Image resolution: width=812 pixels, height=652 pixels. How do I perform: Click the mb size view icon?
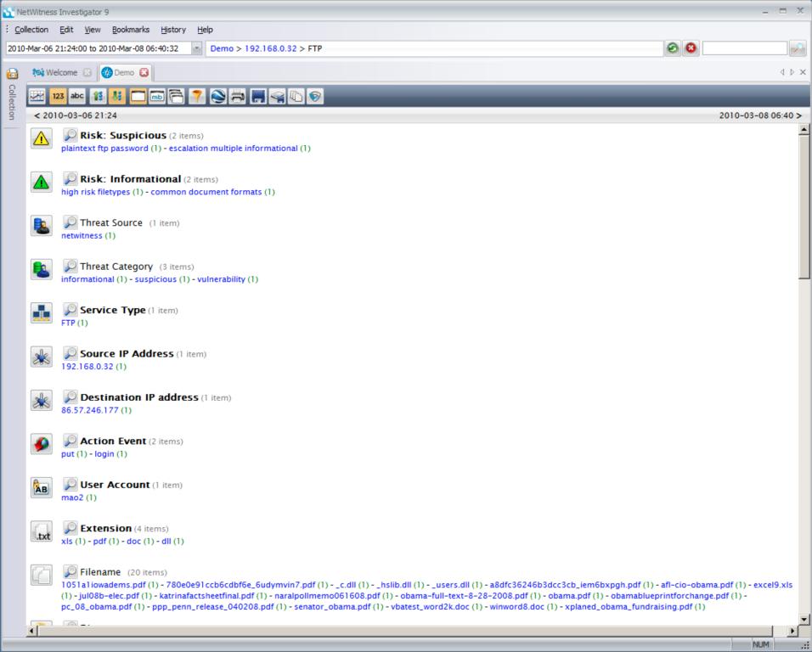click(157, 96)
